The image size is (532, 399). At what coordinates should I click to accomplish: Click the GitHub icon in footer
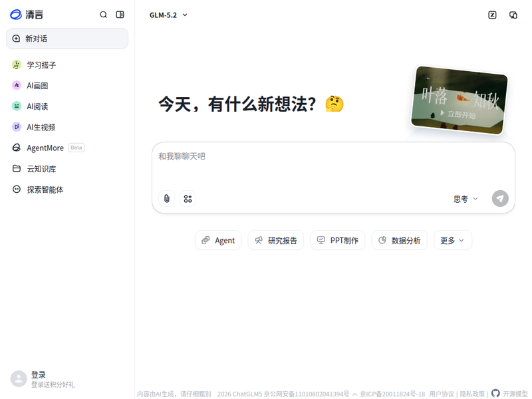tap(495, 393)
